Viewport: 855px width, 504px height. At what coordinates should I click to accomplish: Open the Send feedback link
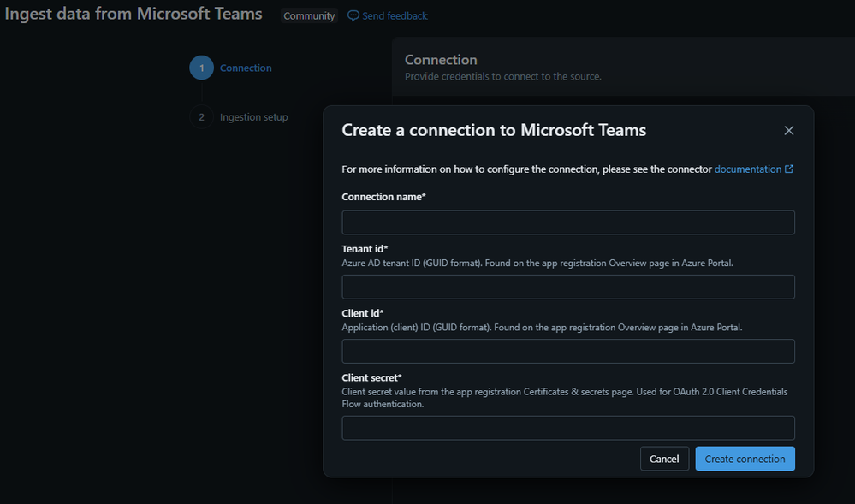pos(395,15)
